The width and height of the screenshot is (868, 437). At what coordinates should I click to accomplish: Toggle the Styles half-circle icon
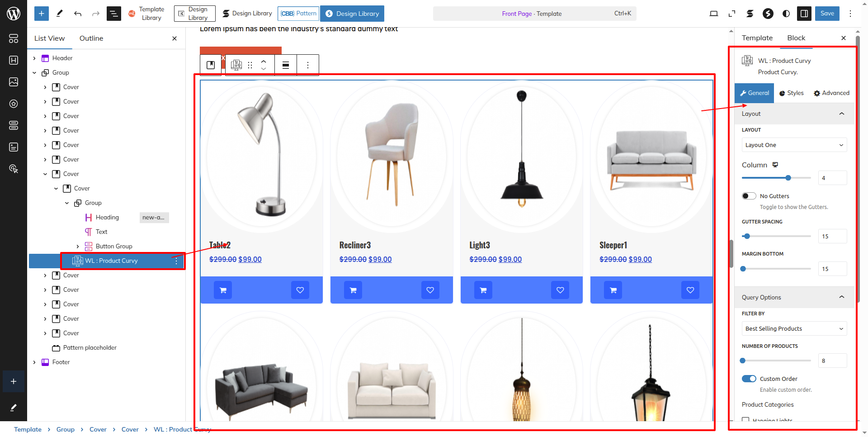pyautogui.click(x=786, y=14)
